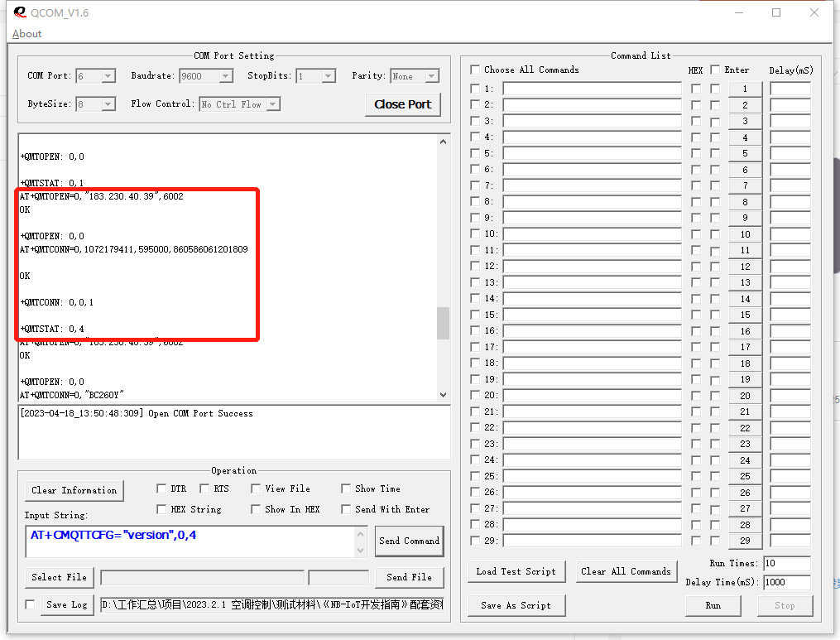Click the Clear Information button
Viewport: 840px width, 640px height.
click(74, 490)
